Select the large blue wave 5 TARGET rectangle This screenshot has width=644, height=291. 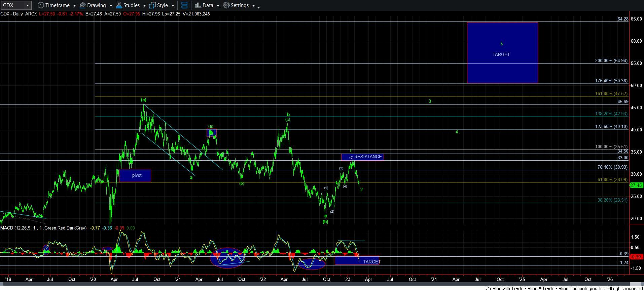[x=502, y=53]
